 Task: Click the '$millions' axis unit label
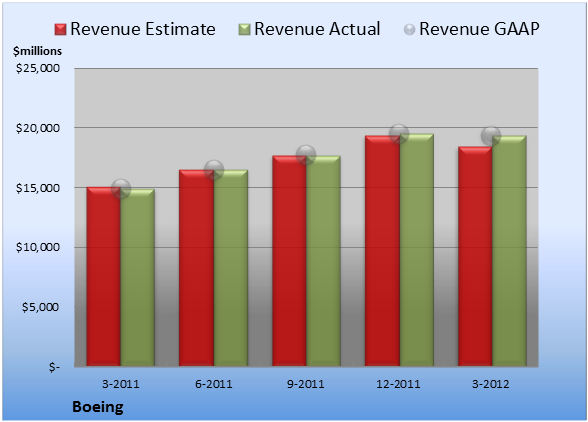[x=38, y=51]
